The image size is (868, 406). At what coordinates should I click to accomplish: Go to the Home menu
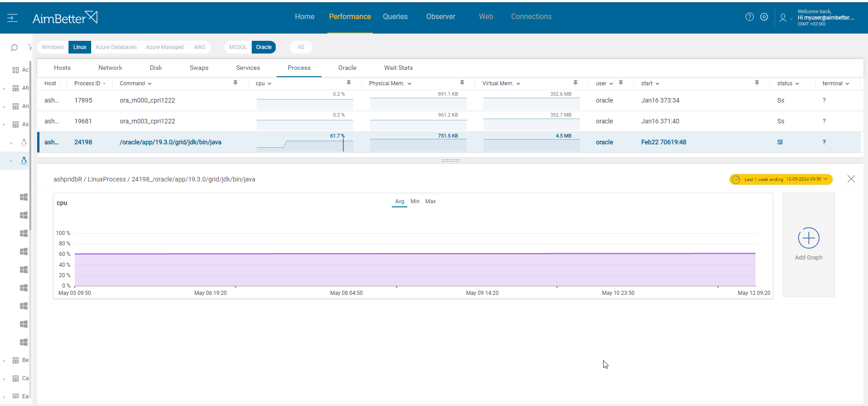[305, 17]
